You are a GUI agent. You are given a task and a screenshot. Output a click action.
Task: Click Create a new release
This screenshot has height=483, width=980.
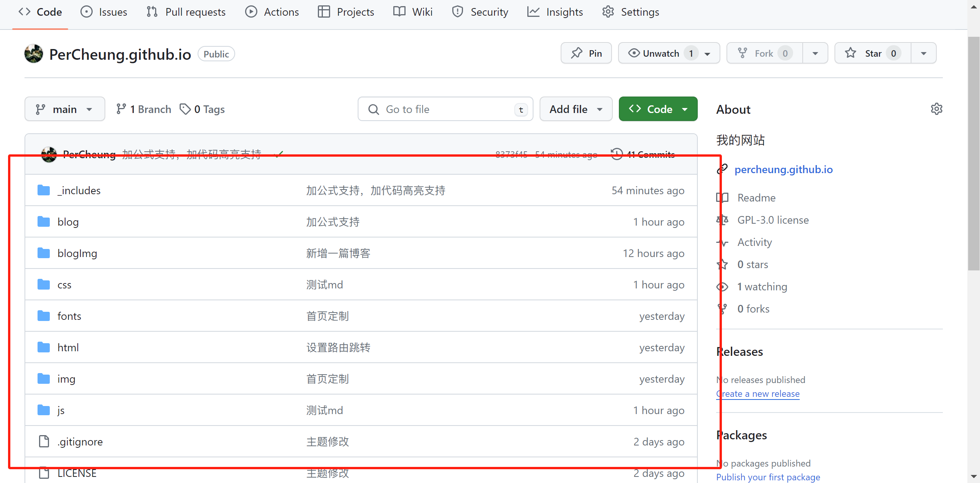[758, 394]
